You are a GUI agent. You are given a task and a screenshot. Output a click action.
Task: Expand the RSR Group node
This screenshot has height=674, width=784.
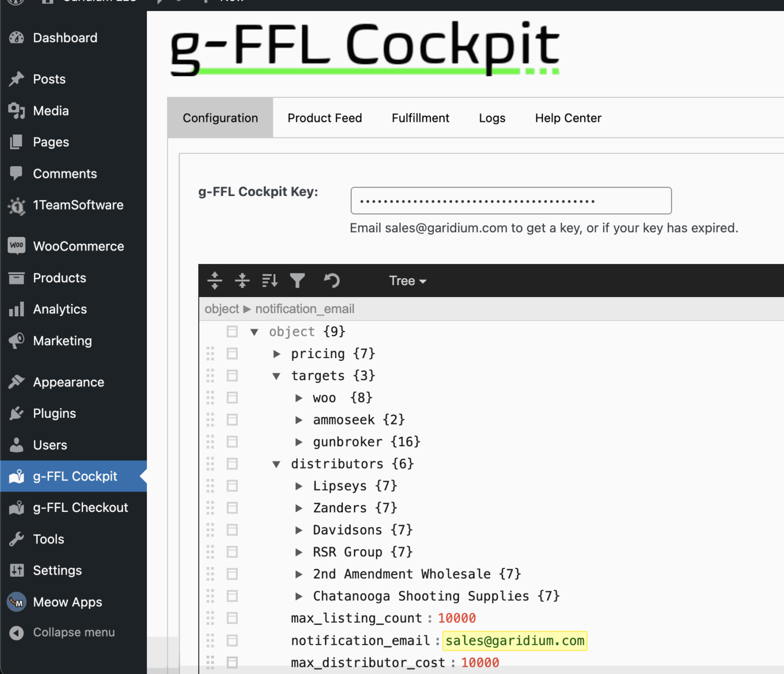click(x=299, y=552)
